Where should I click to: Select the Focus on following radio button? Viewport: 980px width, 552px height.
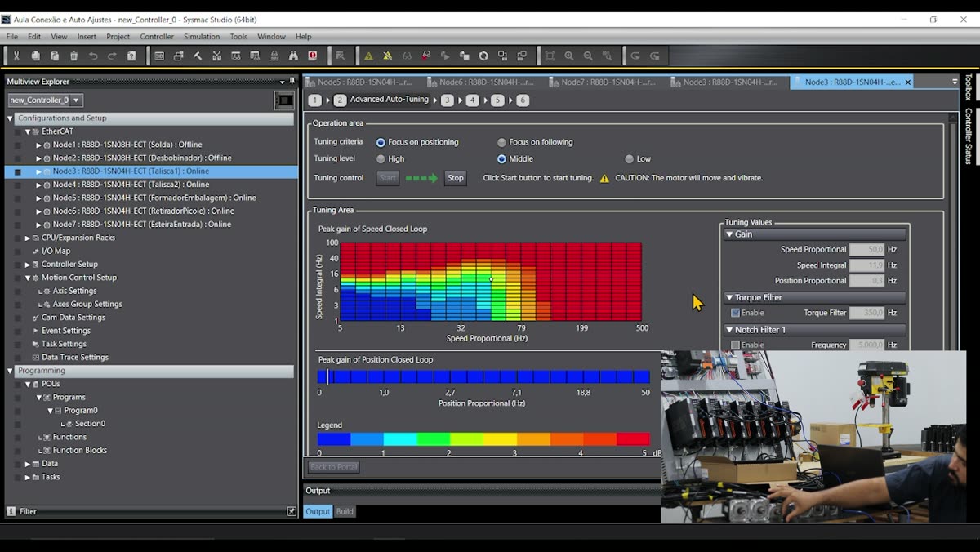(x=501, y=142)
